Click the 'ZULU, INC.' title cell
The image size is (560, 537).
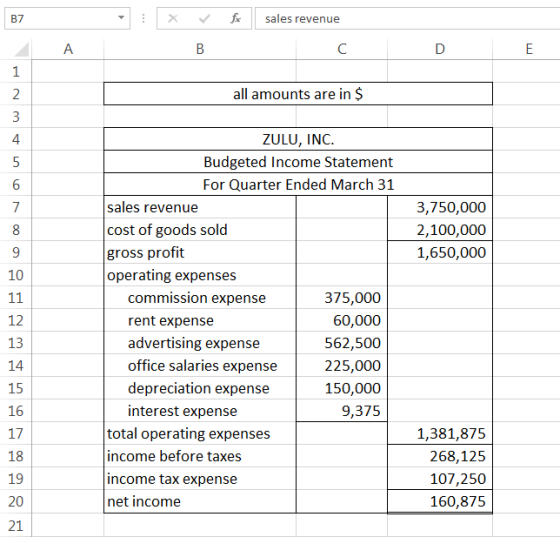(298, 139)
